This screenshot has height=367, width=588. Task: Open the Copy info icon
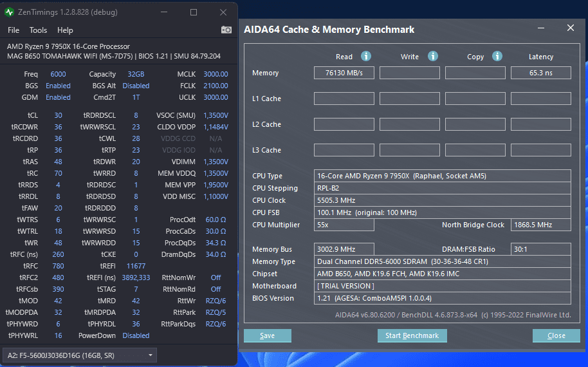pos(497,56)
